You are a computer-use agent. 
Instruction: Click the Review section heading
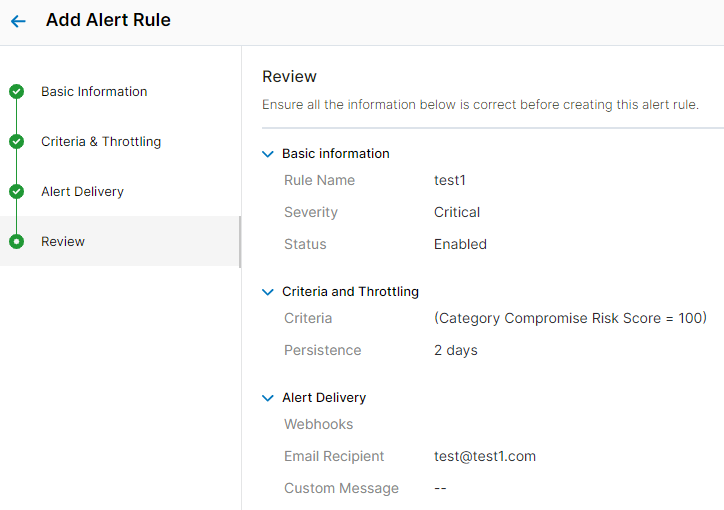[x=289, y=77]
